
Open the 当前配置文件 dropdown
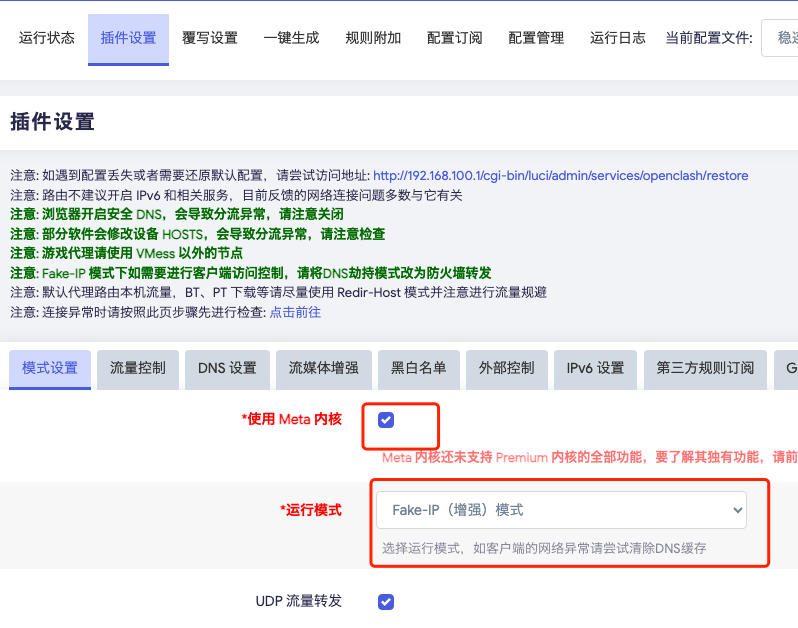[x=780, y=38]
